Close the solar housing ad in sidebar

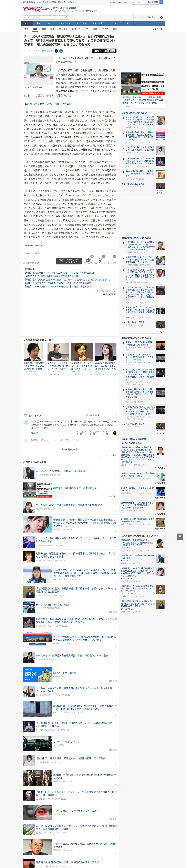[x=163, y=74]
